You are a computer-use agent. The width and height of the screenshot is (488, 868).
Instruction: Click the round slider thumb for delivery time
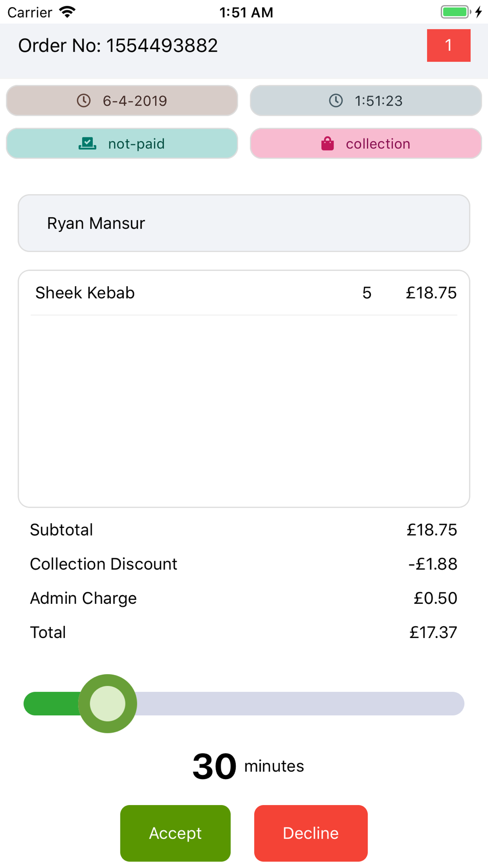[108, 703]
